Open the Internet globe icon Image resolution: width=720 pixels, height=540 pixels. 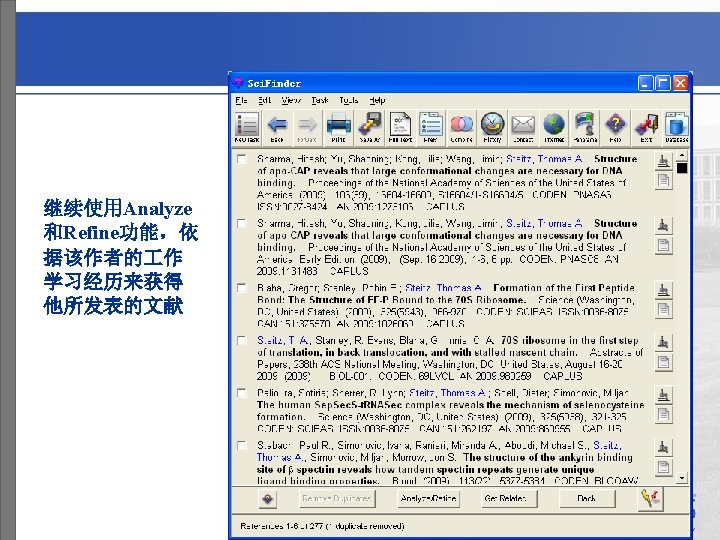click(554, 127)
